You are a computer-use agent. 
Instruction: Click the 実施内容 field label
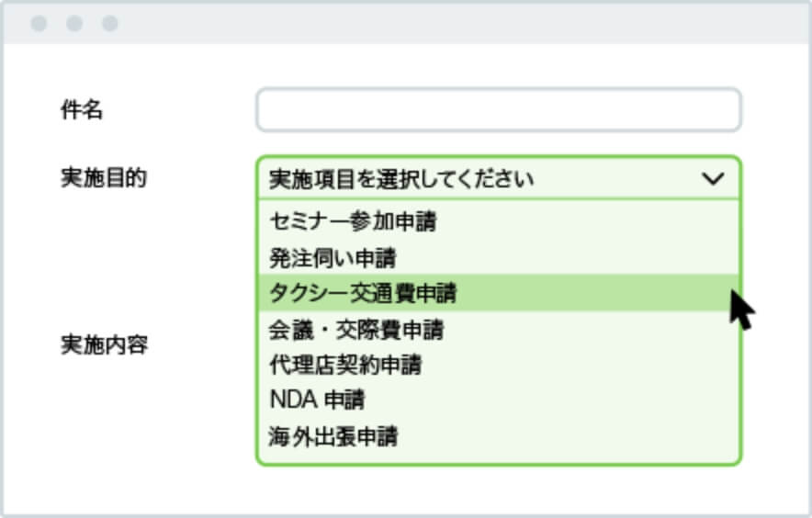coord(104,344)
